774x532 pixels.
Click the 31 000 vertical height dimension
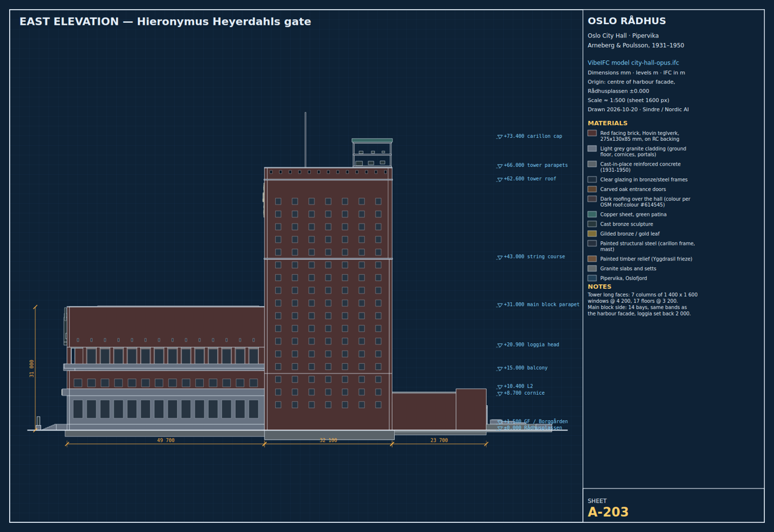(x=32, y=368)
